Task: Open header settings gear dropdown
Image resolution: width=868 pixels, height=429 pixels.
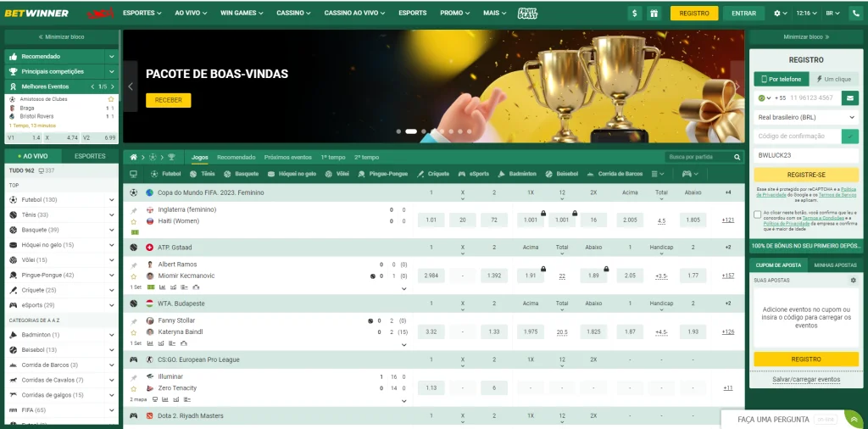Action: [x=781, y=14]
